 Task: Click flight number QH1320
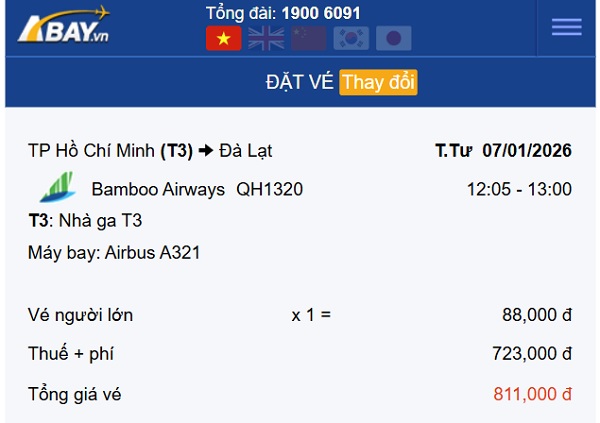[x=269, y=189]
